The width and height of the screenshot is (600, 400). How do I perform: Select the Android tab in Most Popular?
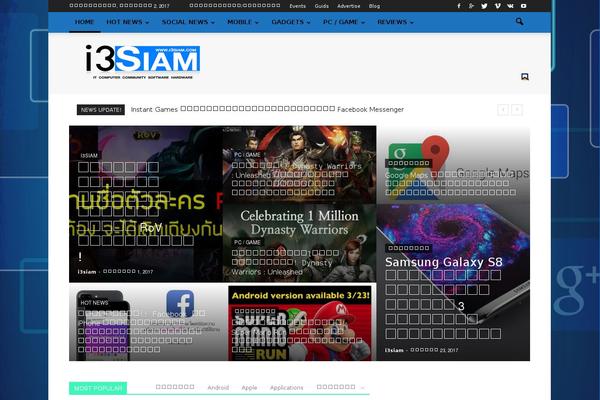click(x=218, y=388)
